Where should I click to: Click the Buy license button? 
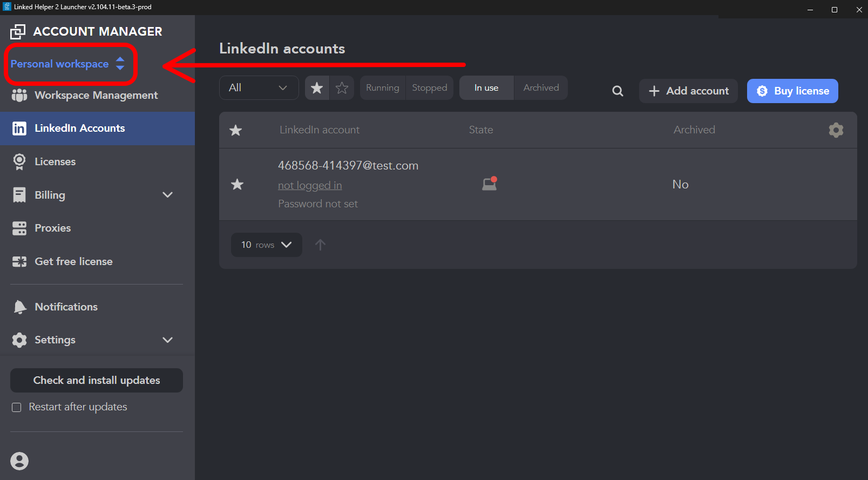792,91
